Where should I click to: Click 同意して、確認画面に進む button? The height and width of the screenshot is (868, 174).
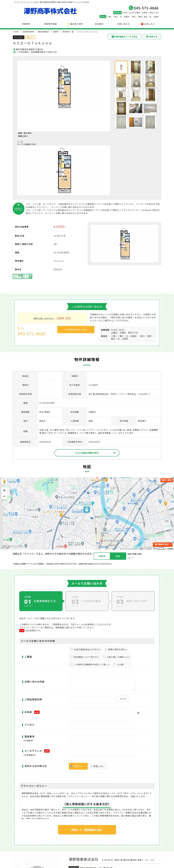point(87,829)
